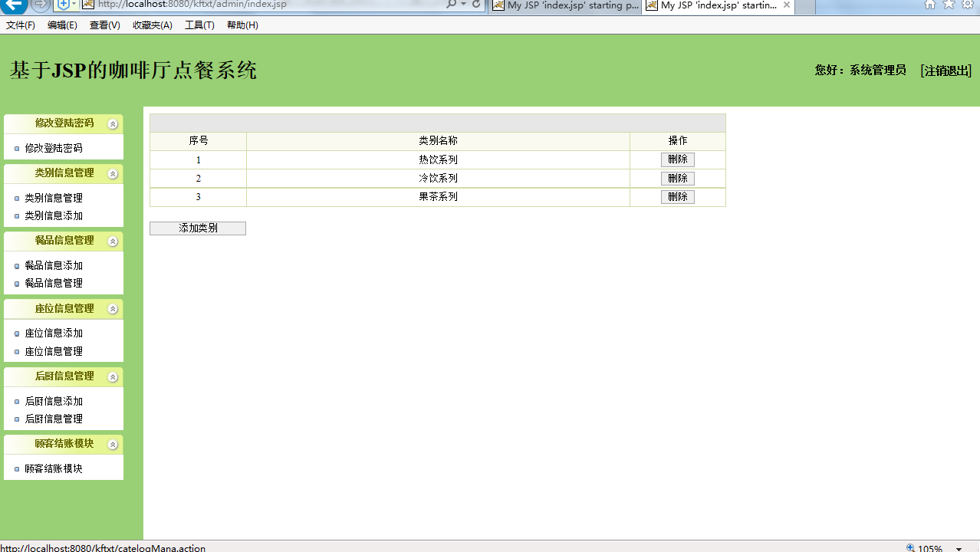Collapse the 后厨信息管理 panel

click(113, 377)
